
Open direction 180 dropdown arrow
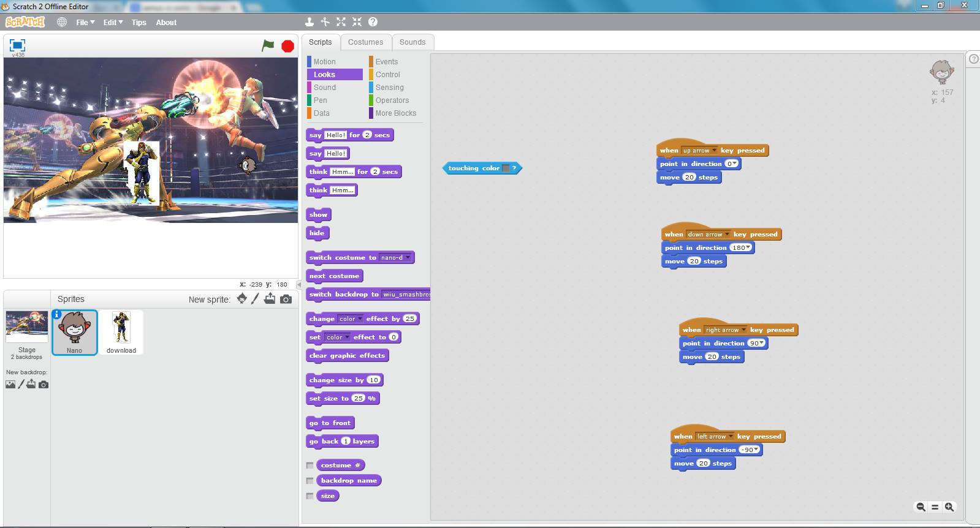click(x=748, y=248)
